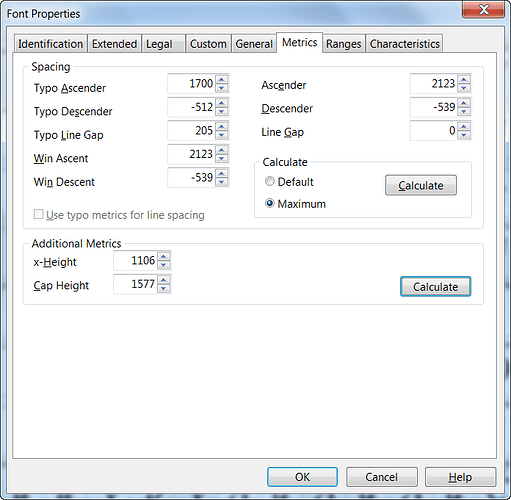
Task: Click the Typo Descender input field
Action: (192, 107)
